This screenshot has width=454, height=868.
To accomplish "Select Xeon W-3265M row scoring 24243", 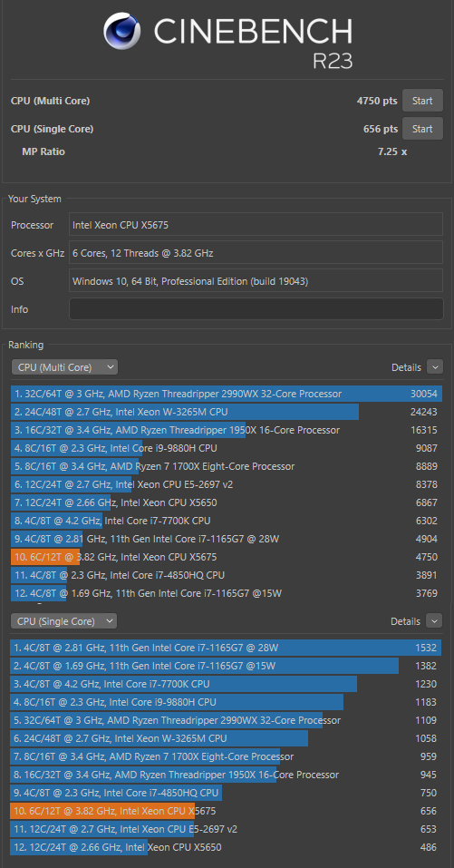I will 227,412.
